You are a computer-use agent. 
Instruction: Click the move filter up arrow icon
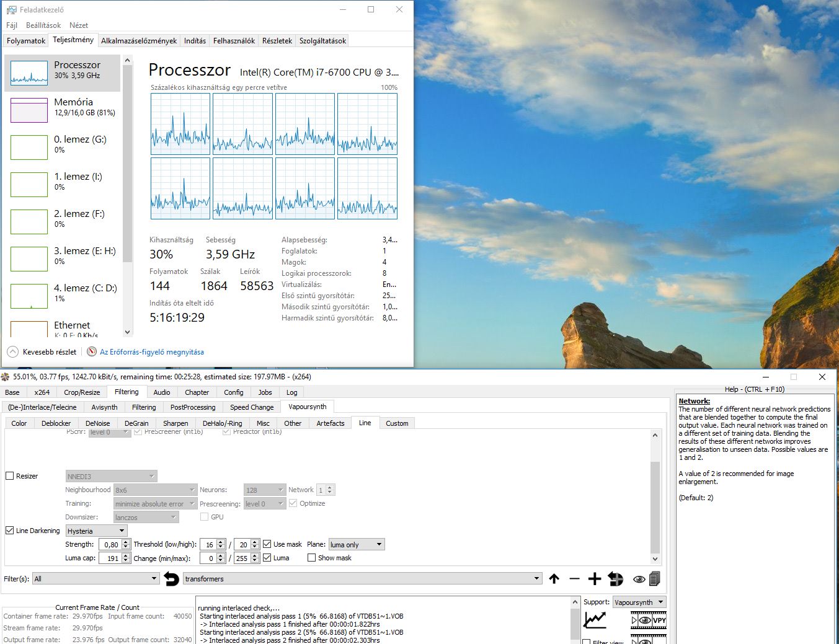554,579
